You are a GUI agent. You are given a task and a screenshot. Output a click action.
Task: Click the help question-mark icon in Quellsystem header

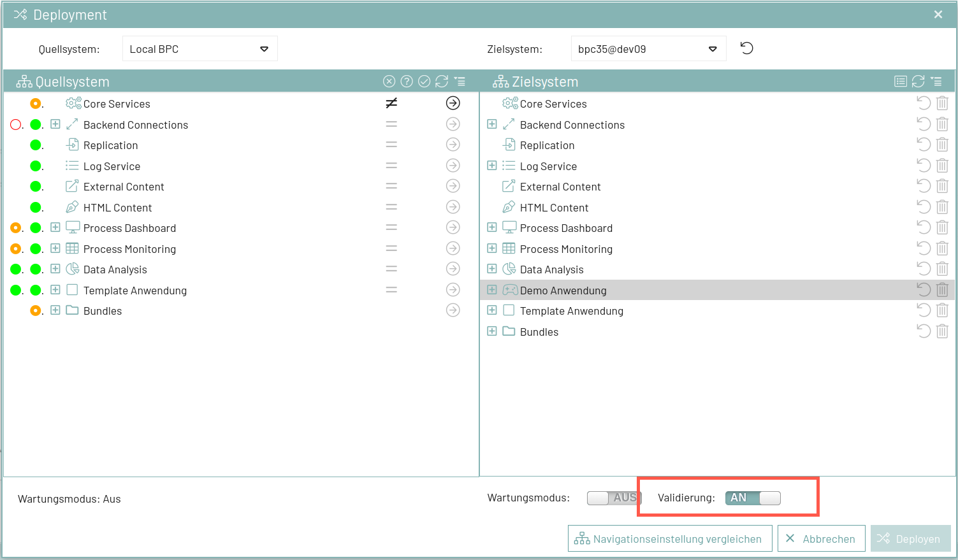click(x=407, y=81)
